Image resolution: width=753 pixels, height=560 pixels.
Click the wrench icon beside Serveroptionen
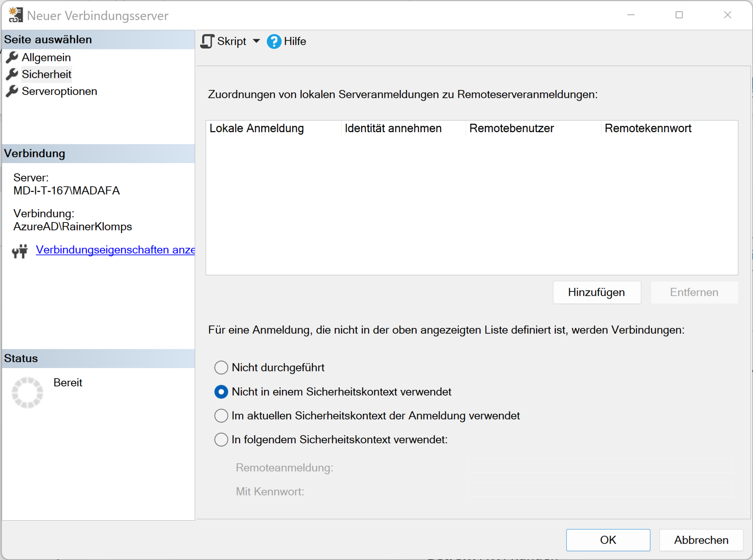click(12, 91)
